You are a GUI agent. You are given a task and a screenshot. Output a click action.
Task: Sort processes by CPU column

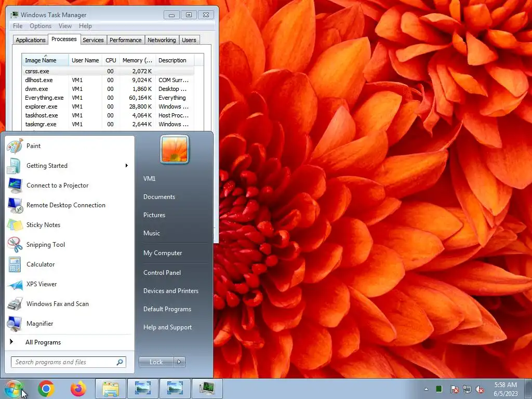(x=111, y=60)
